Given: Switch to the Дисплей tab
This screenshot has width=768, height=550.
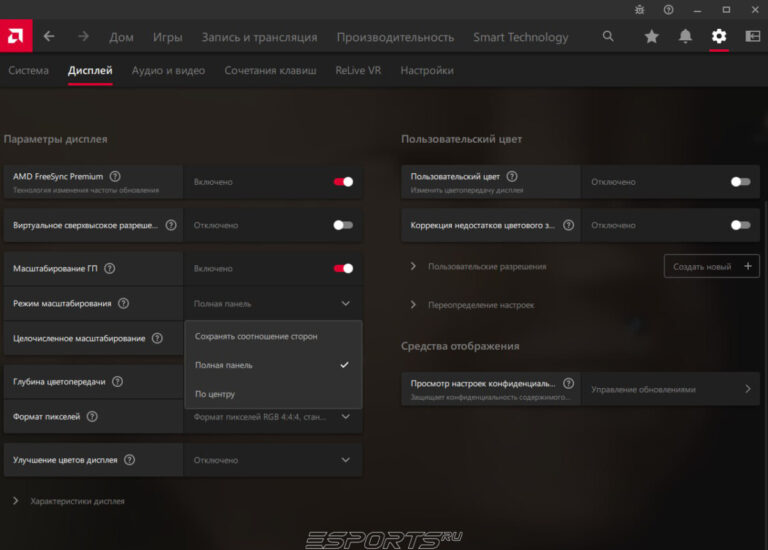Looking at the screenshot, I should (90, 71).
